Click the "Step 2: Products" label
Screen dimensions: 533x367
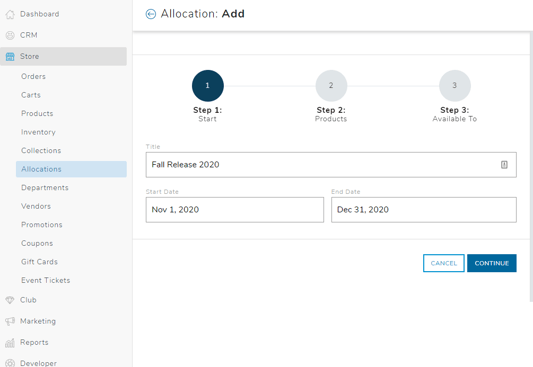331,114
